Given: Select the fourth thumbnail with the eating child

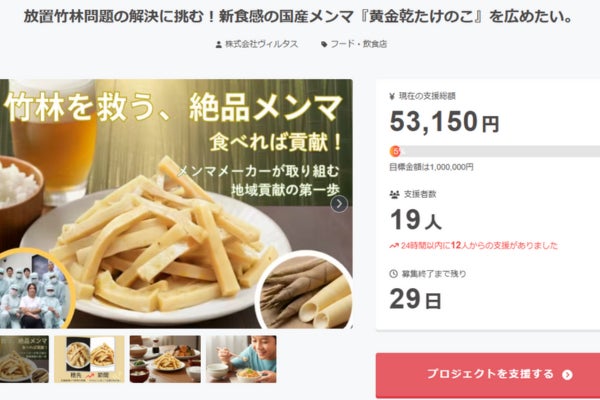Looking at the screenshot, I should (x=241, y=359).
